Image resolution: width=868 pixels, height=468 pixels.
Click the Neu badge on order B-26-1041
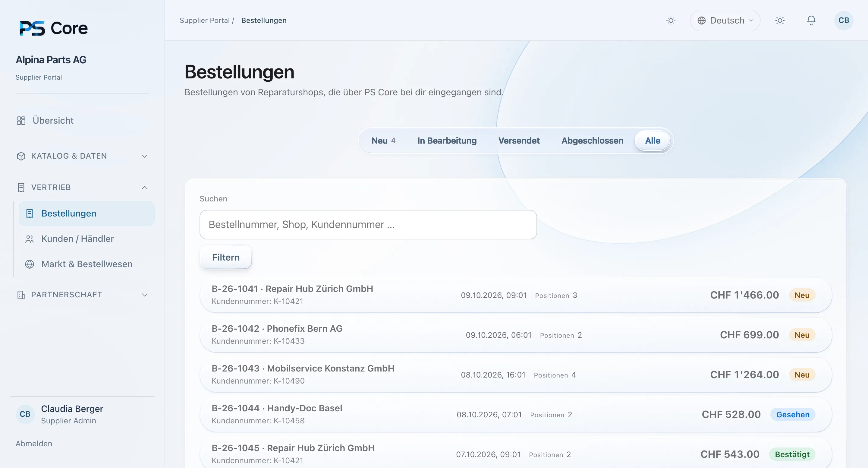point(802,295)
